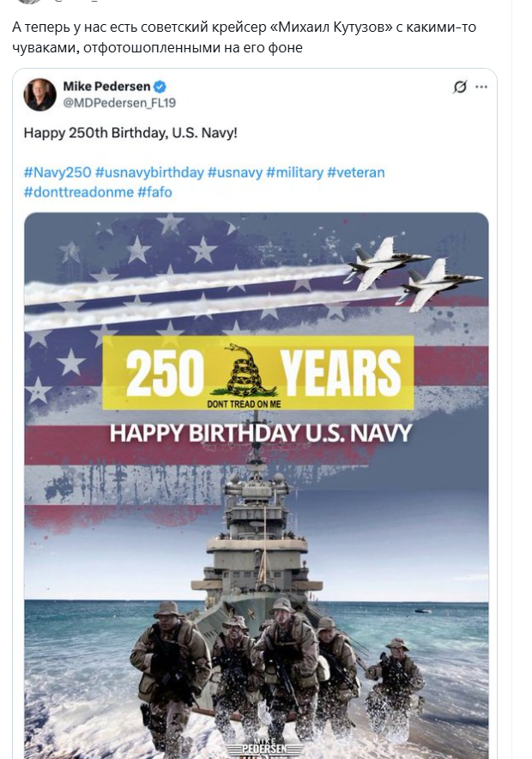Click the Grok slashed-circle icon

coord(460,87)
